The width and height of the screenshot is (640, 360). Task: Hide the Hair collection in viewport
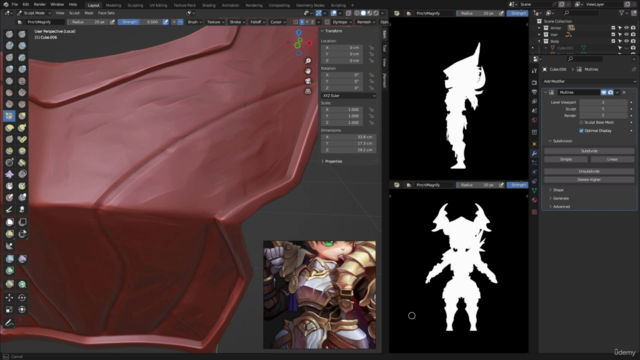pos(626,35)
